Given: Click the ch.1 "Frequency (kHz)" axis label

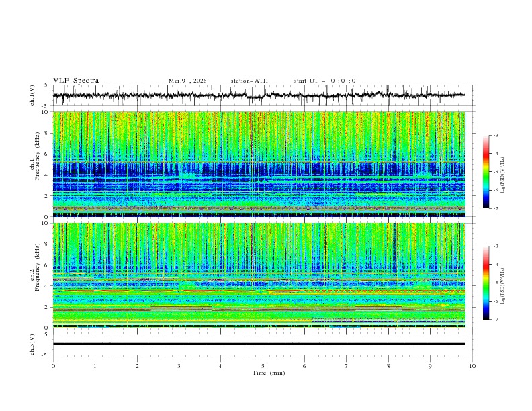Looking at the screenshot, I should pyautogui.click(x=38, y=156).
